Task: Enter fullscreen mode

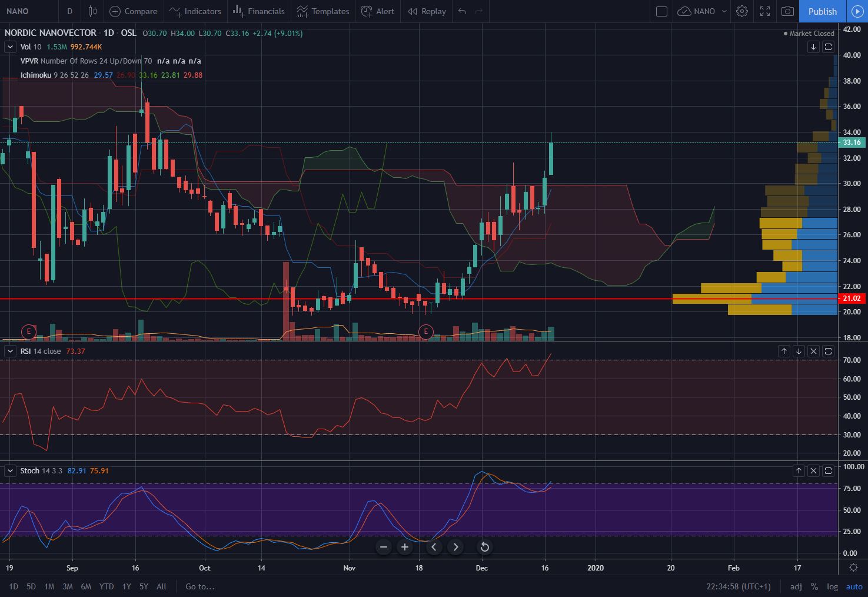Action: coord(765,11)
